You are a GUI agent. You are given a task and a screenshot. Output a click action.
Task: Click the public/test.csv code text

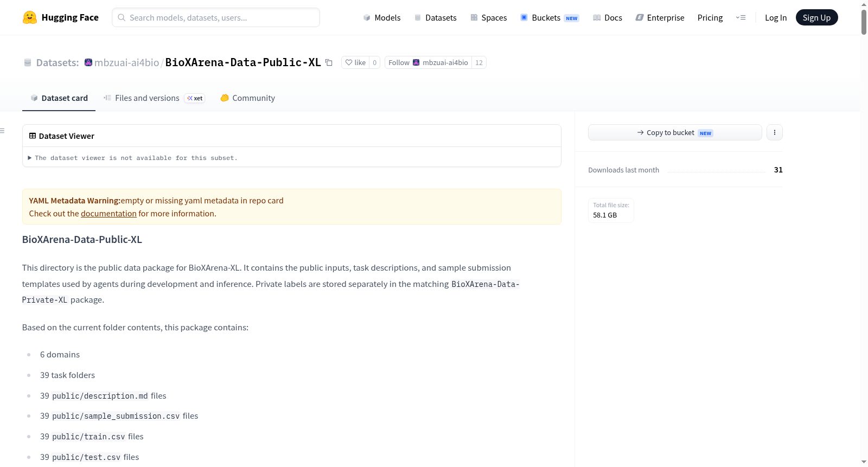pyautogui.click(x=86, y=457)
